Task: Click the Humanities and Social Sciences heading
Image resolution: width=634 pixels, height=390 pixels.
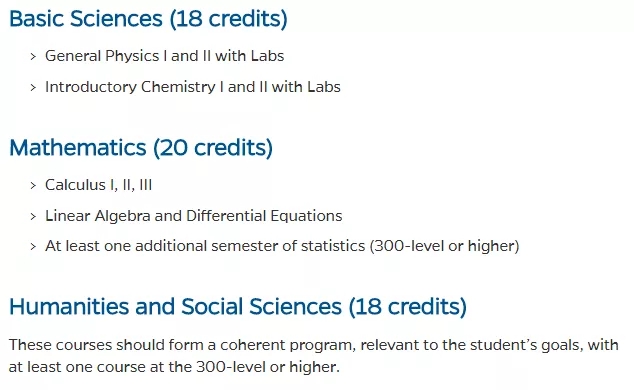Action: coord(238,307)
